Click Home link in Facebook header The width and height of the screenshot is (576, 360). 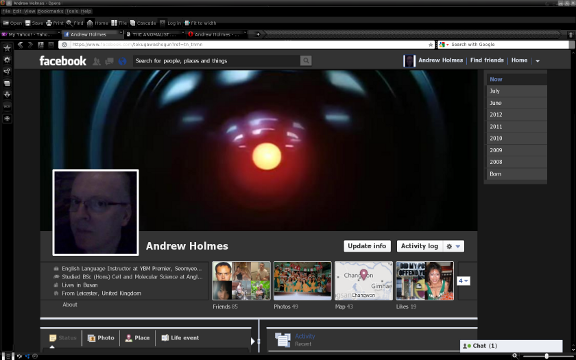(519, 60)
